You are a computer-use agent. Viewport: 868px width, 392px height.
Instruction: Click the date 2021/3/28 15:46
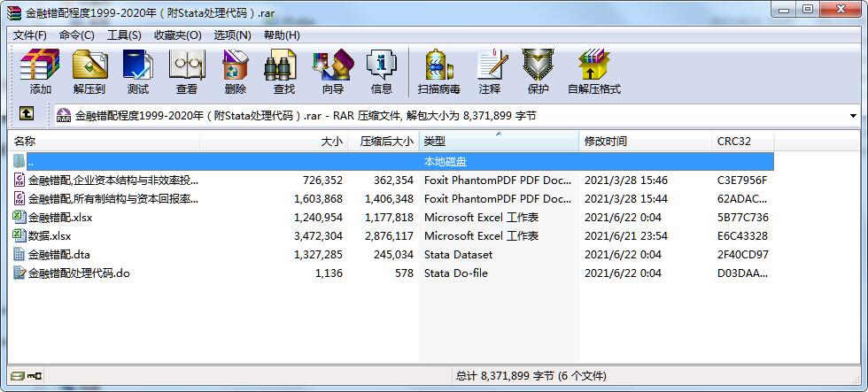pyautogui.click(x=626, y=180)
